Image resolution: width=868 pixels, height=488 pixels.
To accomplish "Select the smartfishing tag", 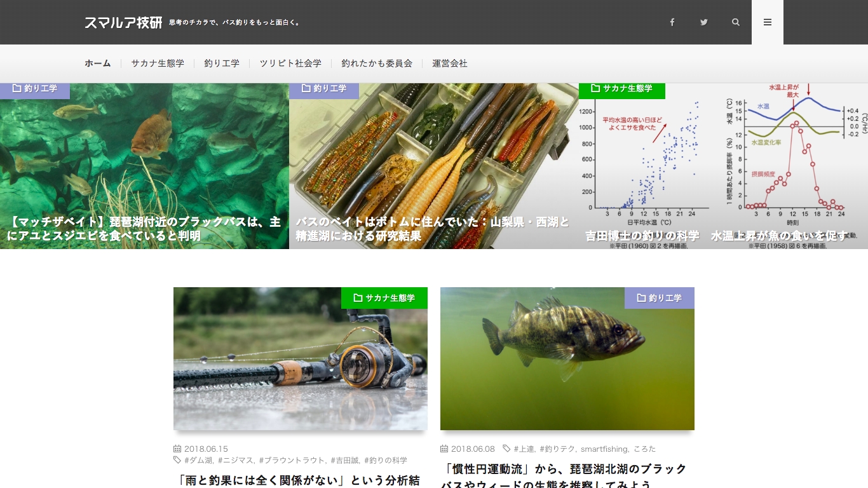I will [x=604, y=449].
